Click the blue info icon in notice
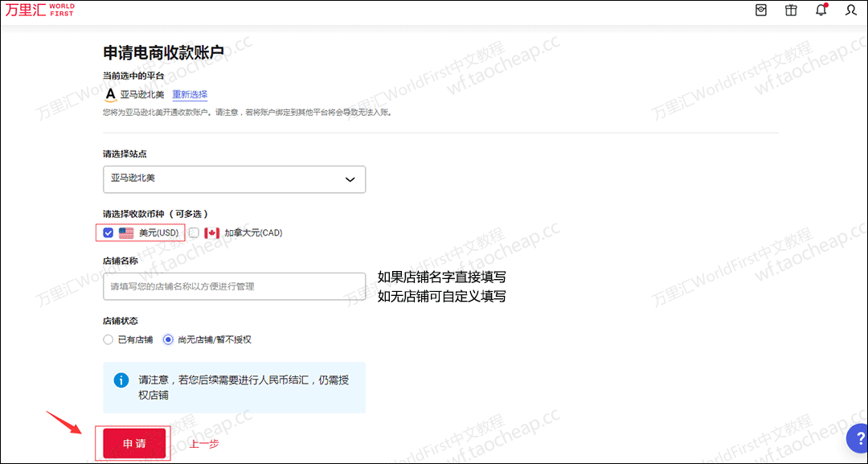The image size is (868, 464). 121,380
